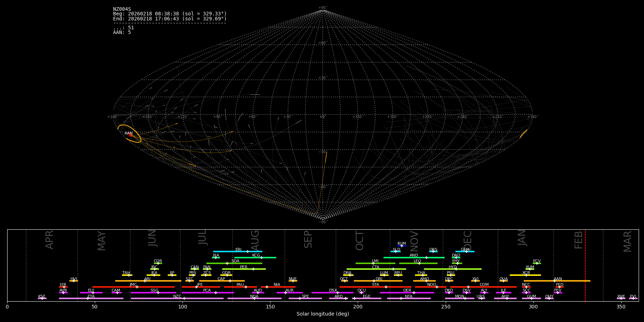Viewport: 644px width, 322px height.
Task: Select the KCG shower label
Action: [256, 255]
